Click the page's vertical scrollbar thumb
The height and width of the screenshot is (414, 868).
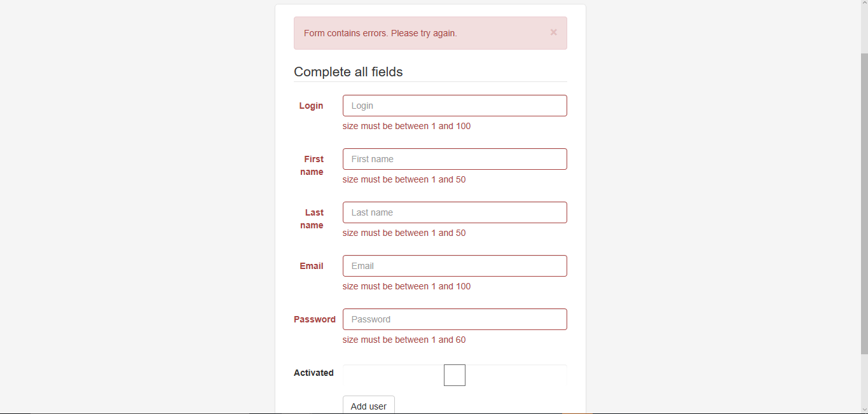864,204
